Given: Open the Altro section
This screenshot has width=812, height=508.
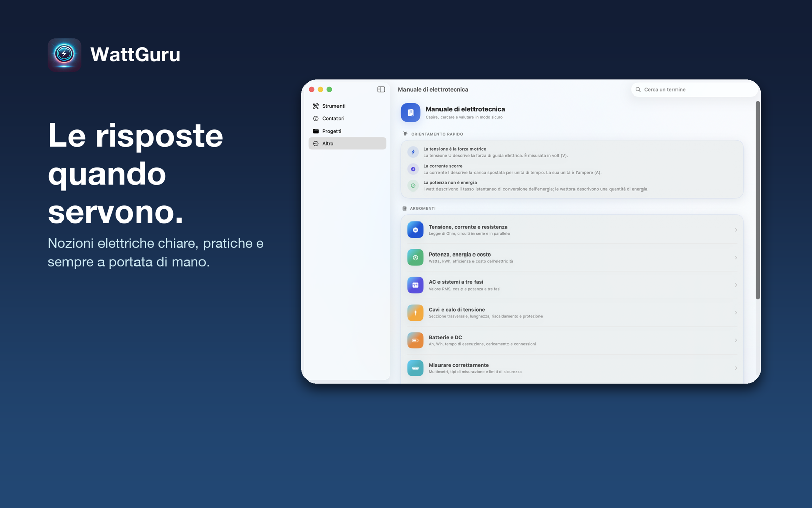Looking at the screenshot, I should click(347, 144).
